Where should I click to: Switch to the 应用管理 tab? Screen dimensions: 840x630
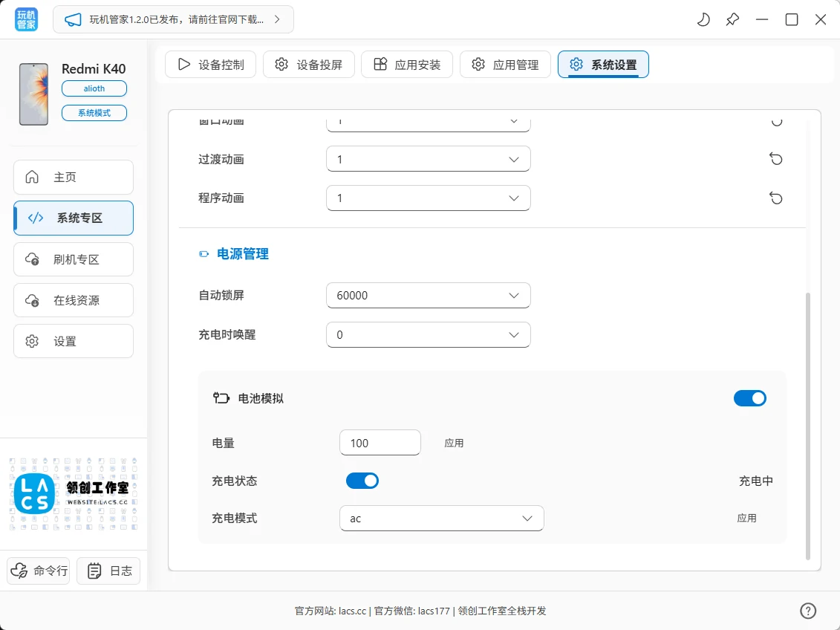click(505, 64)
